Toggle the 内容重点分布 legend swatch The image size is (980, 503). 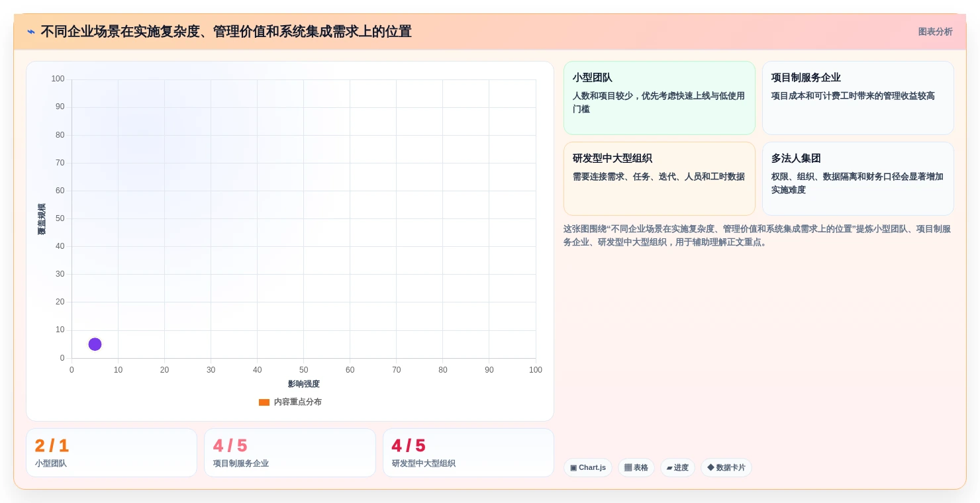pyautogui.click(x=264, y=402)
